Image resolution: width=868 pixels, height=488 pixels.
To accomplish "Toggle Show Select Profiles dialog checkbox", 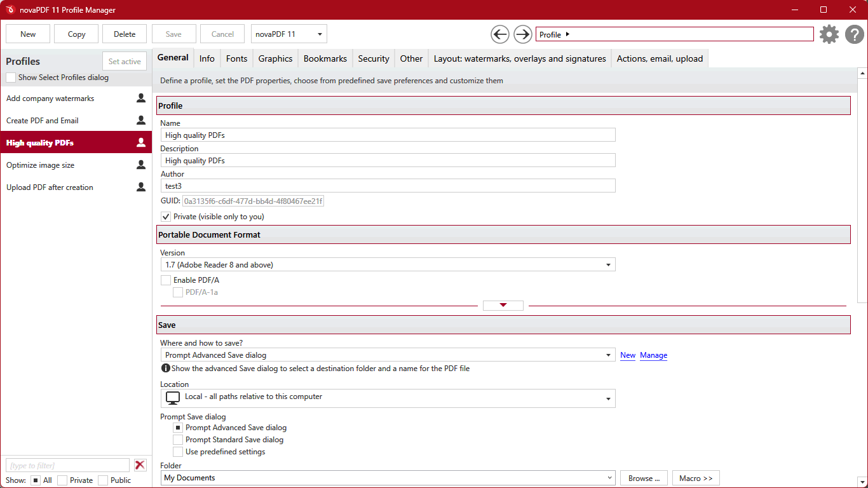I will tap(11, 78).
